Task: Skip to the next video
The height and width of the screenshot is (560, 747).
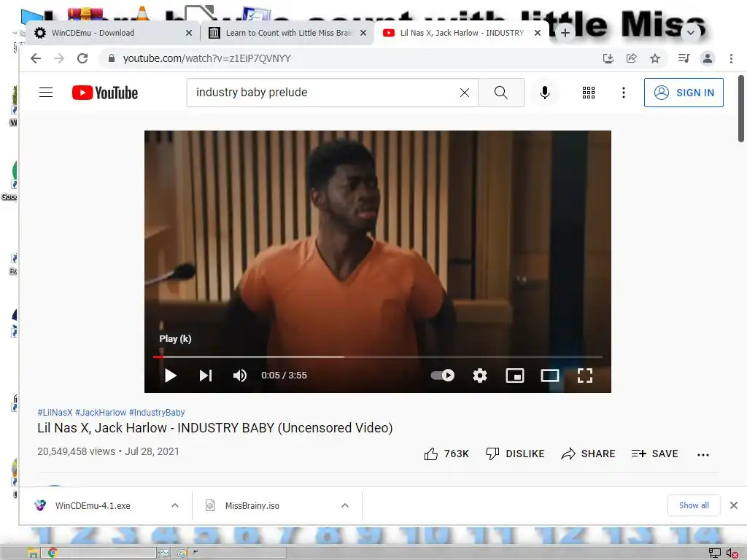Action: pyautogui.click(x=205, y=376)
